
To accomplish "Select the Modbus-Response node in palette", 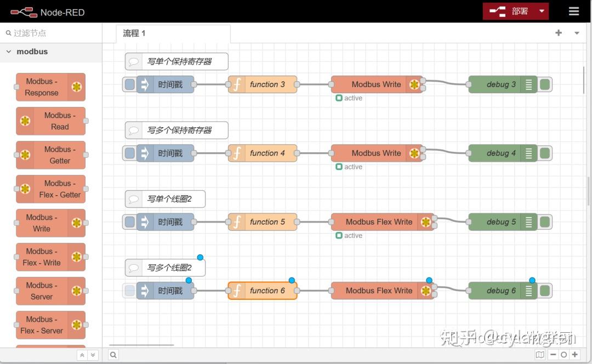I will pos(49,87).
